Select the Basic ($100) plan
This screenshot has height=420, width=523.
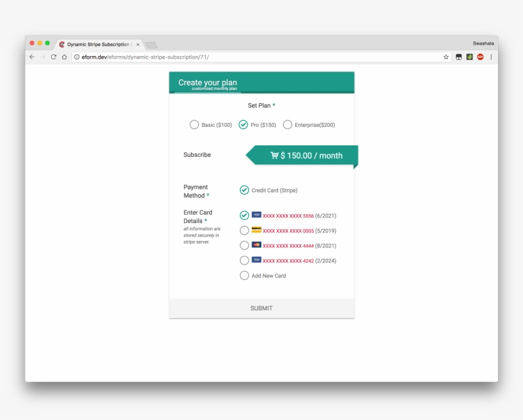click(194, 125)
